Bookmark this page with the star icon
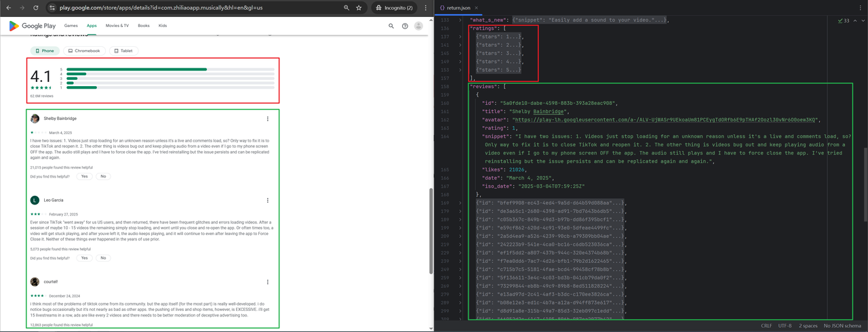Viewport: 868px width, 332px height. (x=360, y=7)
